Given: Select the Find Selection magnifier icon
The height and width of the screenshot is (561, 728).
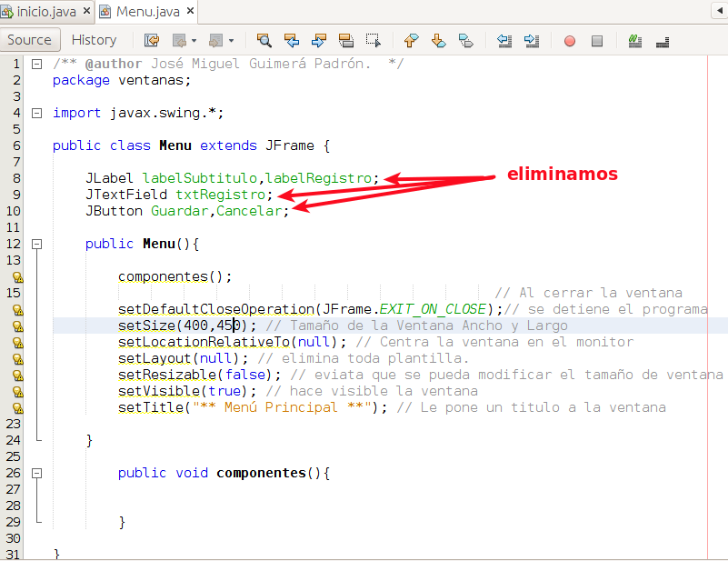Looking at the screenshot, I should pos(264,41).
